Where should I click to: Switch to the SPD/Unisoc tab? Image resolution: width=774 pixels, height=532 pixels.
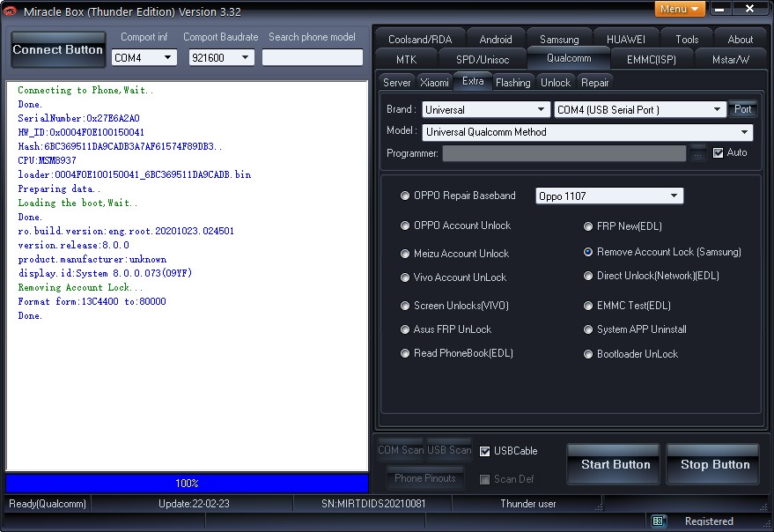click(483, 59)
